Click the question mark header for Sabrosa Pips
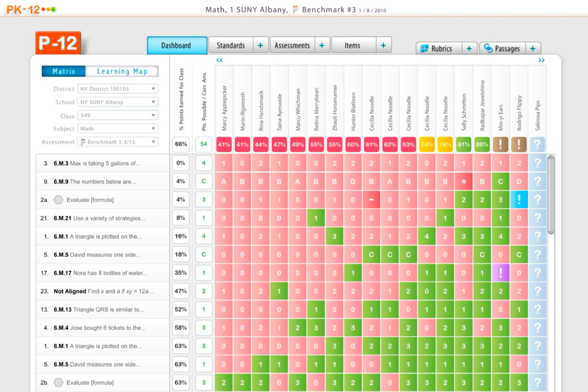This screenshot has height=392, width=588. pos(537,144)
